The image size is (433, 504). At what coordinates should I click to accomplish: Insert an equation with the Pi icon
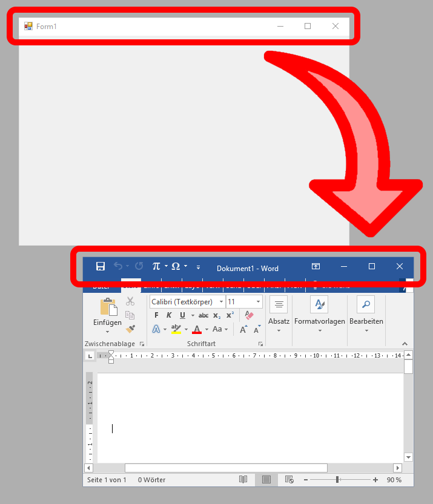point(156,266)
